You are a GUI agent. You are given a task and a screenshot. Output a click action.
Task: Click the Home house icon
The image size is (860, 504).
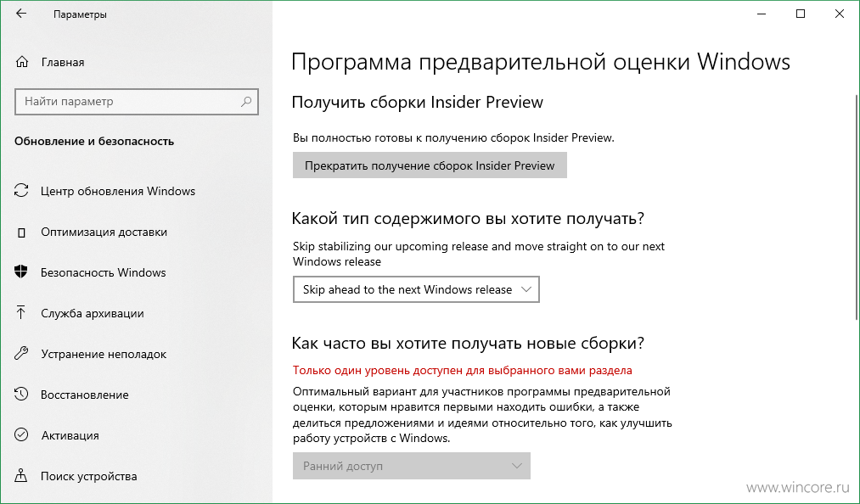(21, 62)
